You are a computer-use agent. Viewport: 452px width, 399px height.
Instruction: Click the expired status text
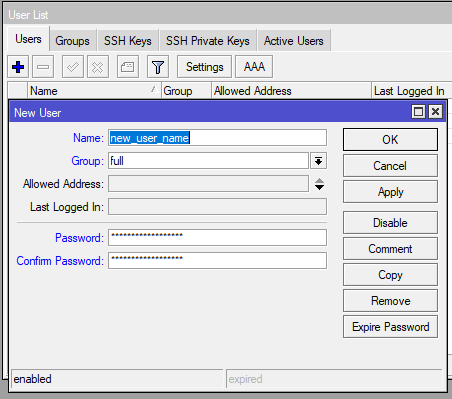point(245,379)
